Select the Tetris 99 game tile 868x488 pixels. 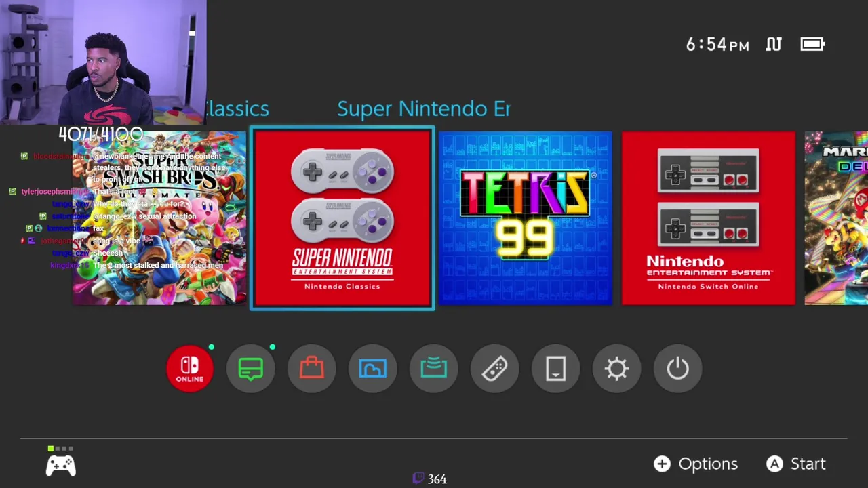pos(526,218)
